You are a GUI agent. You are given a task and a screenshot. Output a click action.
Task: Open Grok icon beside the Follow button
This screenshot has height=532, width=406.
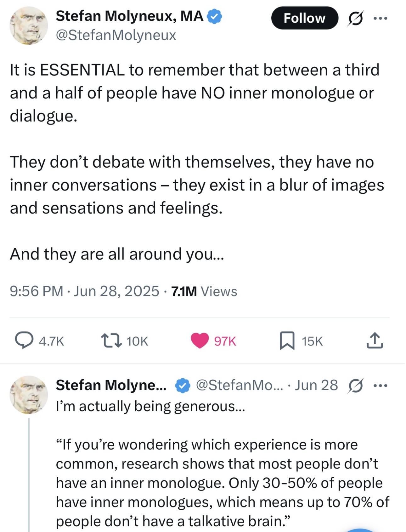[x=355, y=18]
